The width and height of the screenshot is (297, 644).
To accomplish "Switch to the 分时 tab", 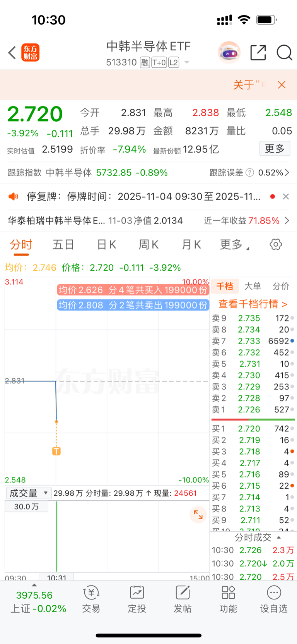I will (x=21, y=245).
